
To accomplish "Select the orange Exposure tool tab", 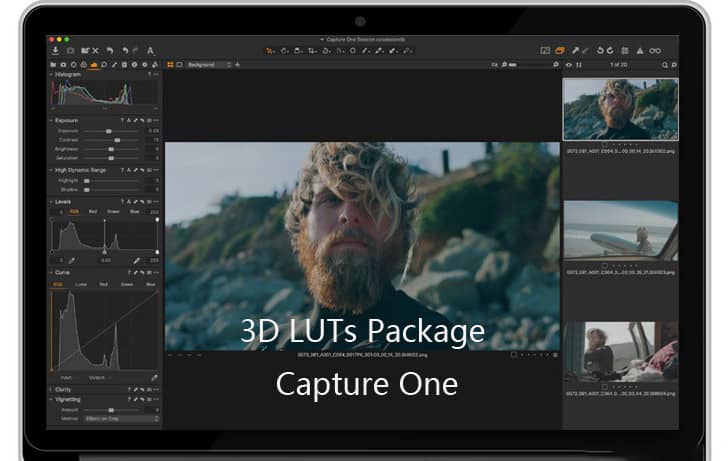I will click(94, 65).
